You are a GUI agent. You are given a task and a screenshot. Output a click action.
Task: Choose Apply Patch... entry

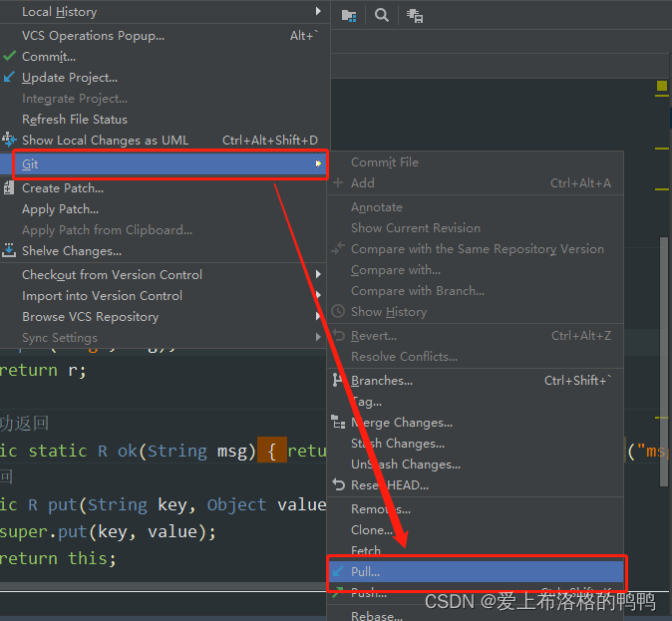(165, 208)
